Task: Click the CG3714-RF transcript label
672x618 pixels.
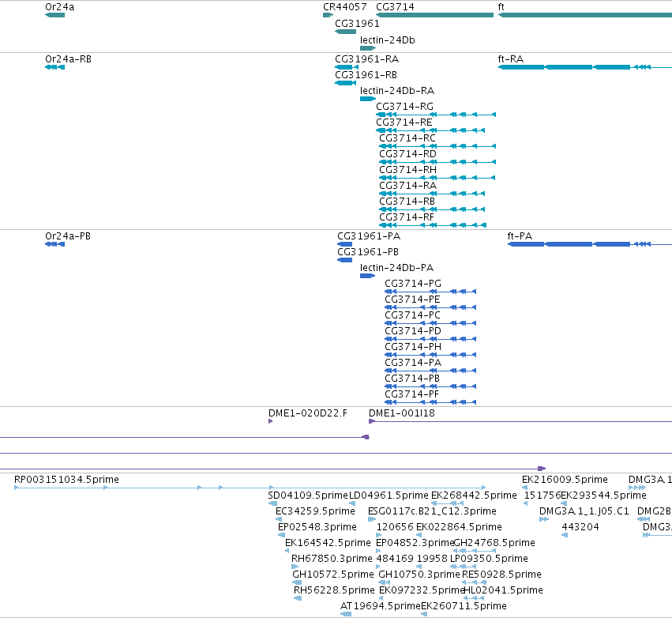Action: pos(407,217)
